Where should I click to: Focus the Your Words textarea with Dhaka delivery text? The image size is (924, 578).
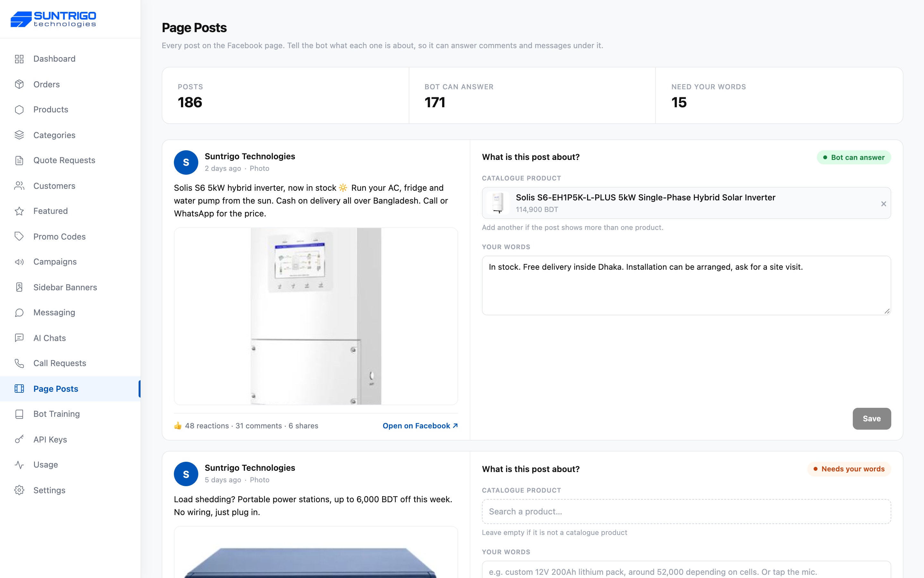pos(686,285)
